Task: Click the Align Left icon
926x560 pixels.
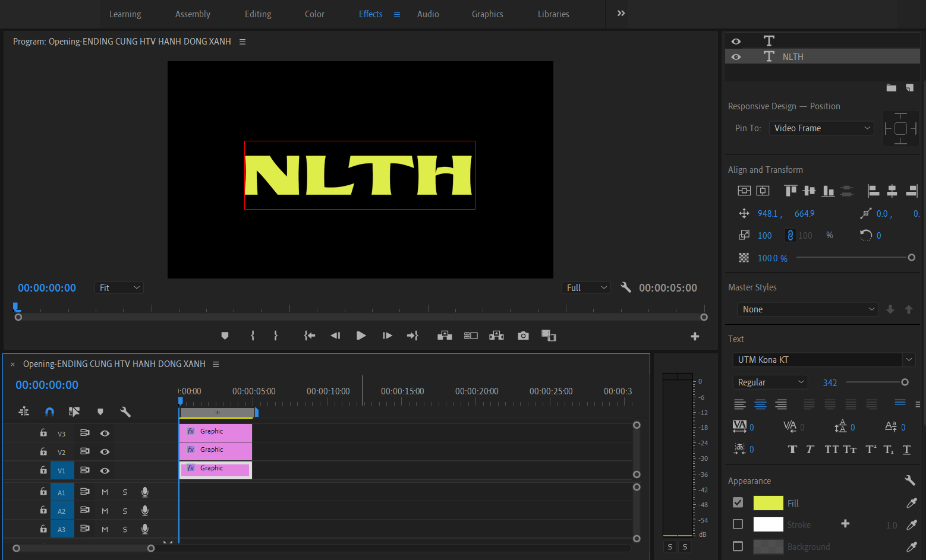Action: tap(874, 191)
